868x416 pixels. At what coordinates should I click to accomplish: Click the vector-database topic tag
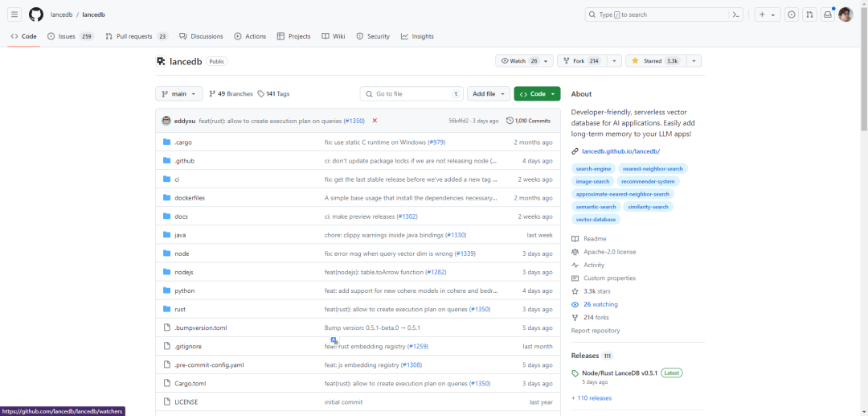coord(596,220)
